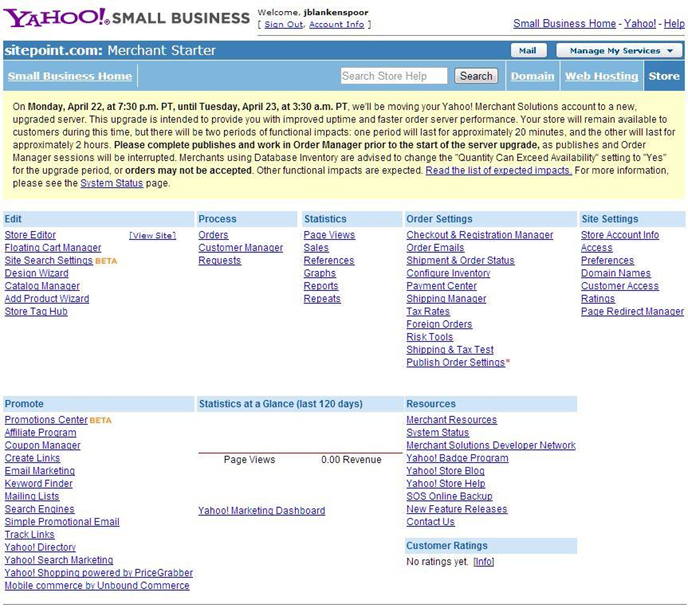The image size is (688, 612).
Task: Open Merchant Solutions Developer Network
Action: pyautogui.click(x=491, y=445)
